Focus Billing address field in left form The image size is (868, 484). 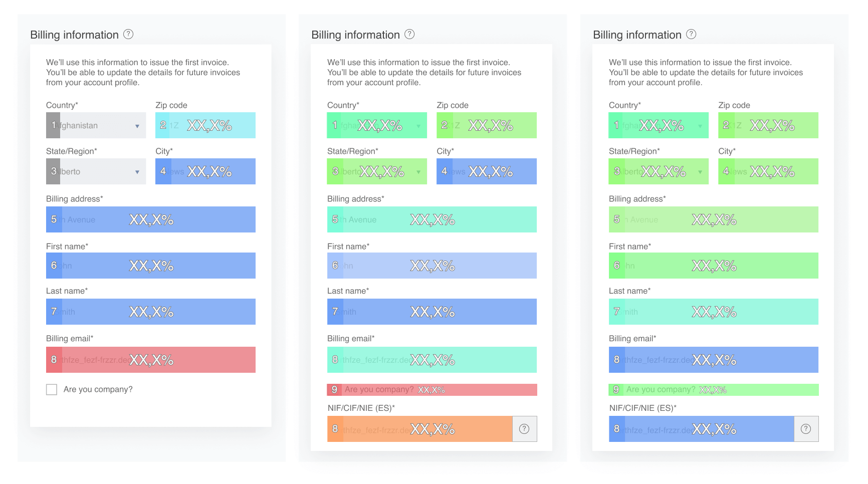[150, 219]
